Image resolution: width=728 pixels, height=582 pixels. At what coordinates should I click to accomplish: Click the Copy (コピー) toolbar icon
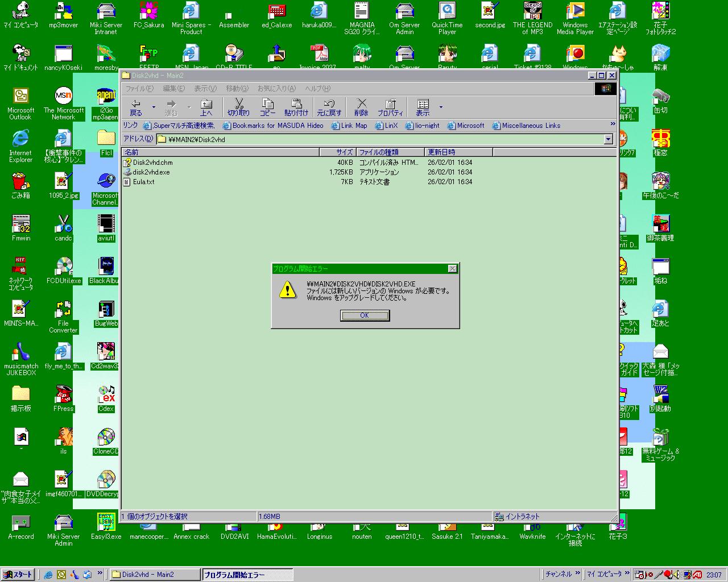click(267, 106)
